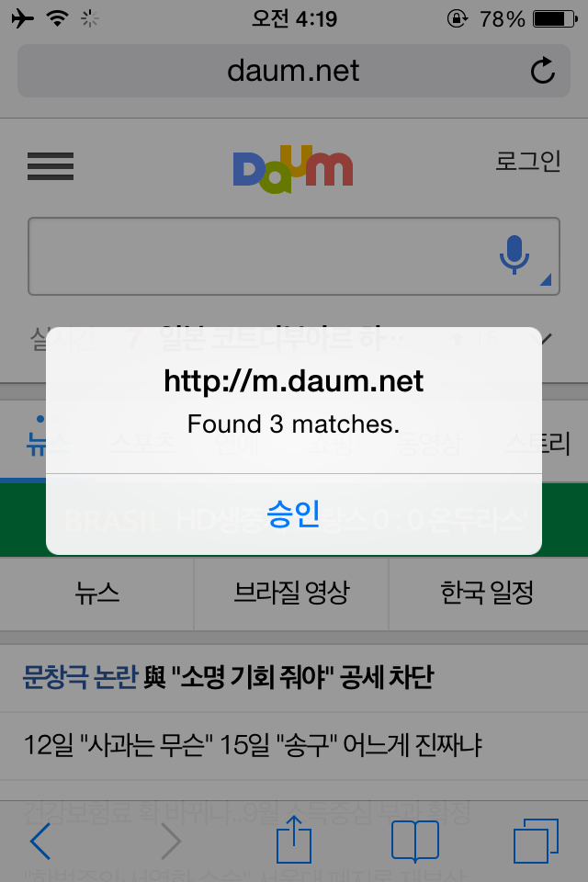The height and width of the screenshot is (882, 588).
Task: Tap the daum.net address bar
Action: click(294, 71)
